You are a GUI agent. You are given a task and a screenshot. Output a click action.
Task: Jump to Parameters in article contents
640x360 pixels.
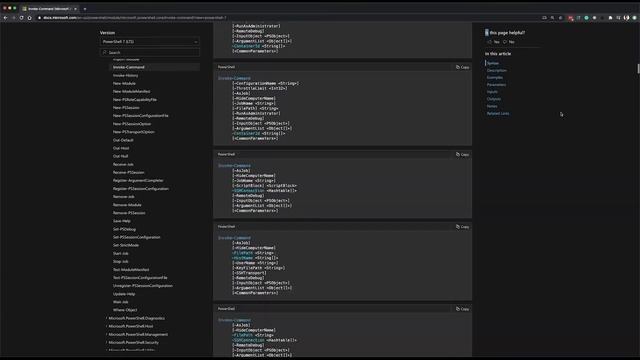tap(496, 84)
